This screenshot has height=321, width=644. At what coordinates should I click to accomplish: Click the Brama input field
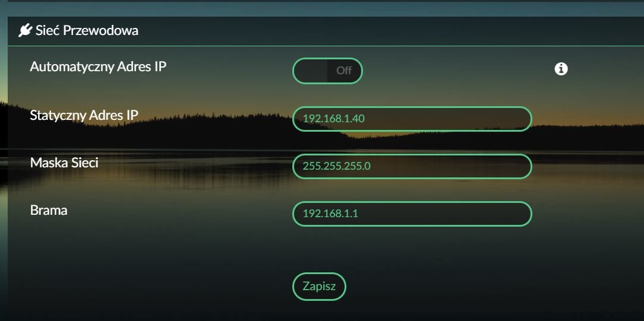[412, 214]
